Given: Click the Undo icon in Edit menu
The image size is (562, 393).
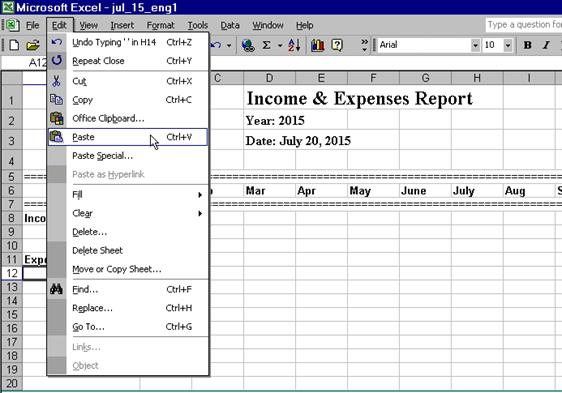Looking at the screenshot, I should 57,42.
